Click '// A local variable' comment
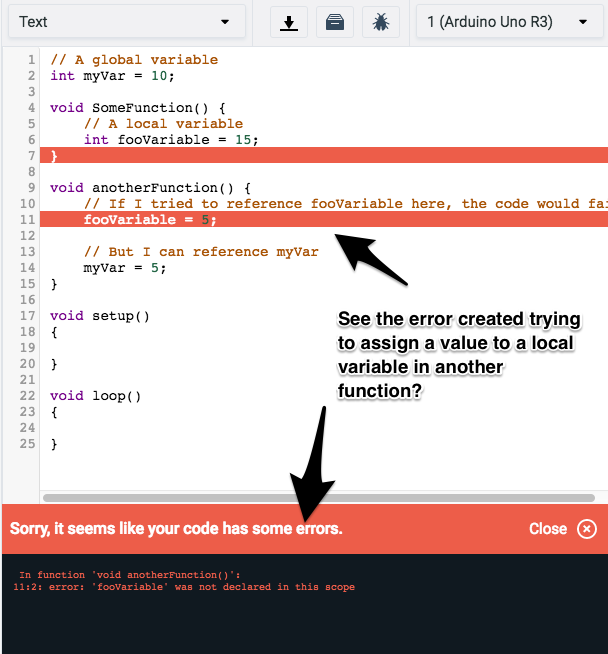 coord(163,123)
